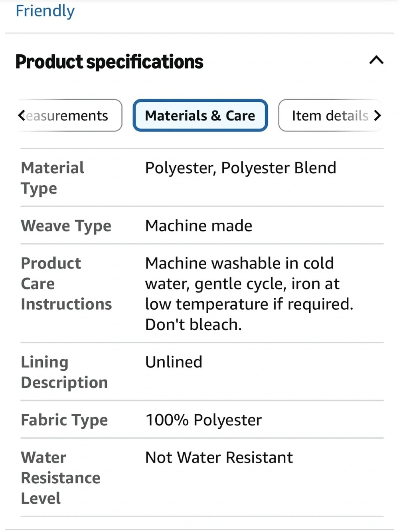Click the Polyester, Polyester Blend value
Viewport: 399px width, 532px height.
point(241,168)
